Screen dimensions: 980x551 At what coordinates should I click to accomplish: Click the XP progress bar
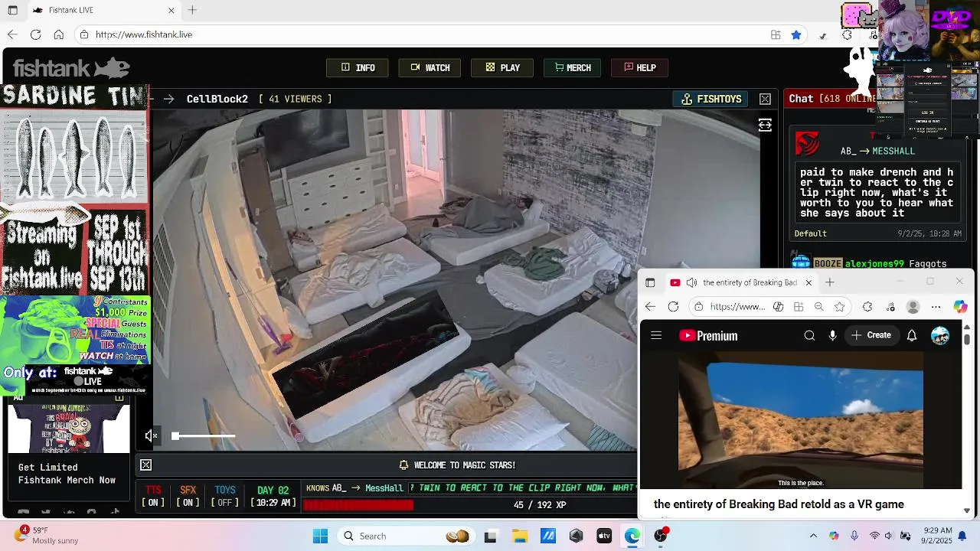[470, 505]
